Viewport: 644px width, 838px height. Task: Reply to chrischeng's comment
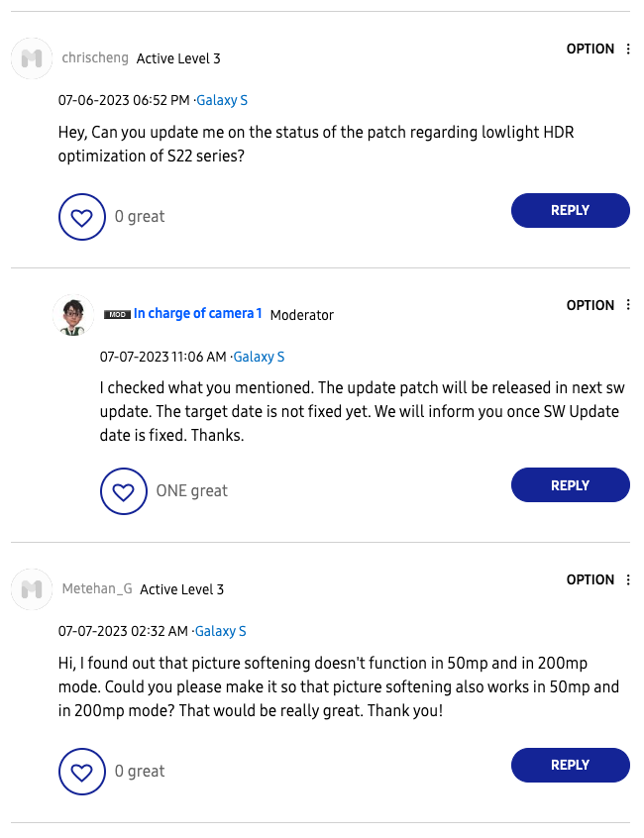click(570, 211)
